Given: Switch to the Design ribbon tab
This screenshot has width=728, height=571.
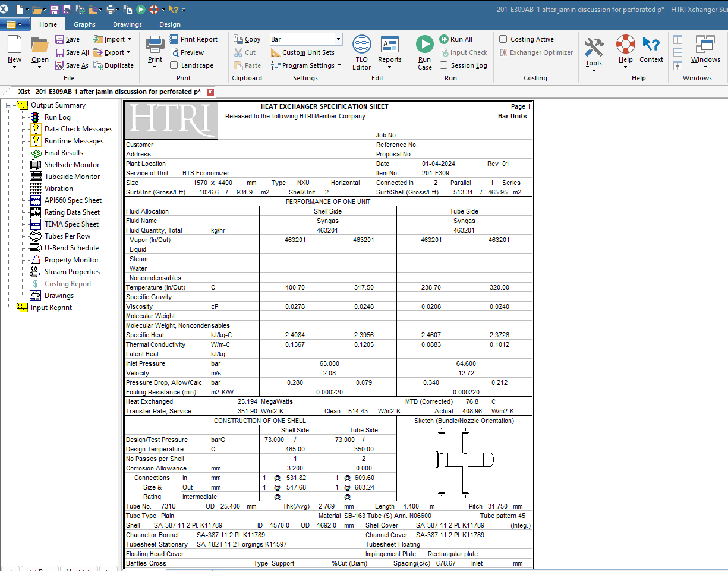Looking at the screenshot, I should (170, 24).
